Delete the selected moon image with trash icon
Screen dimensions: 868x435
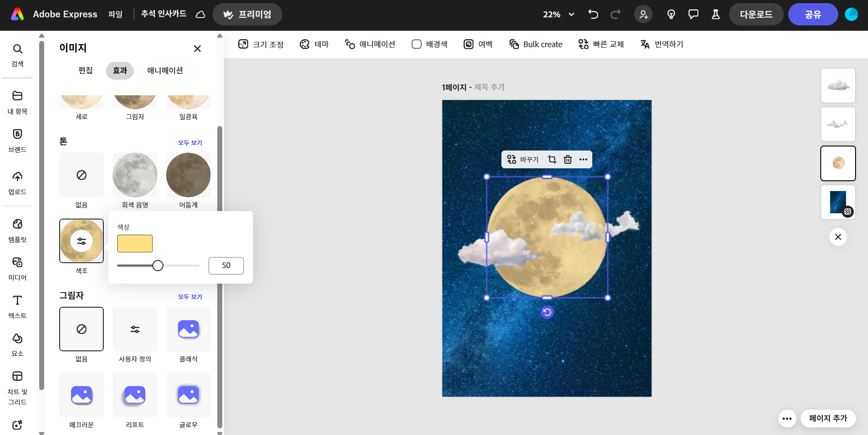click(568, 159)
